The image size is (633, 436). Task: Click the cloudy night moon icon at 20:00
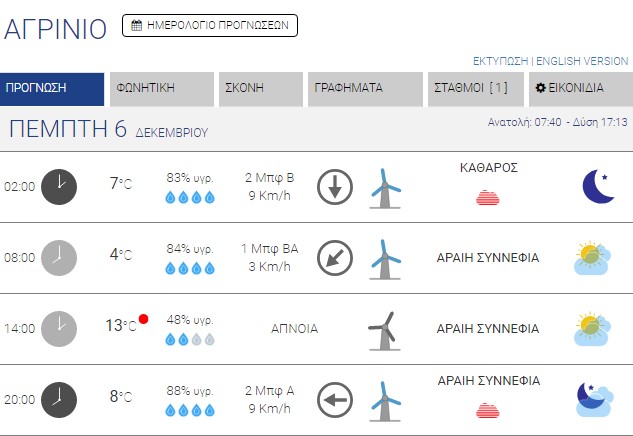[594, 400]
